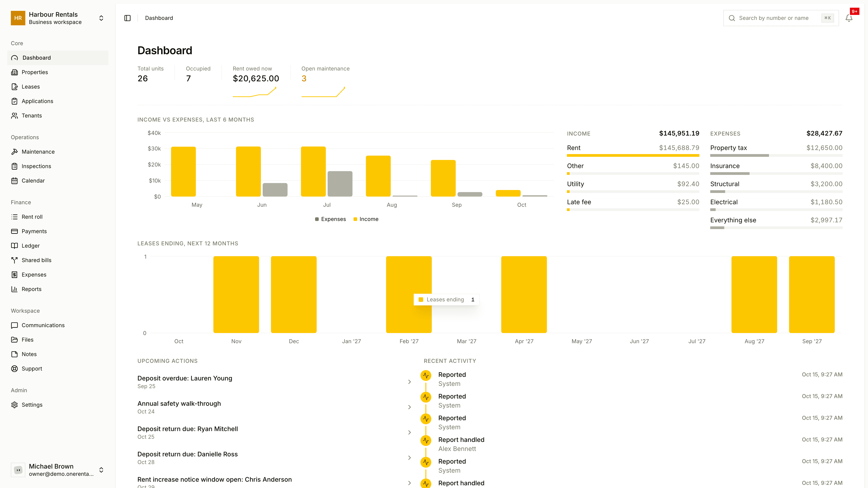Toggle the sidebar panel icon
Image resolution: width=868 pixels, height=488 pixels.
click(x=127, y=18)
